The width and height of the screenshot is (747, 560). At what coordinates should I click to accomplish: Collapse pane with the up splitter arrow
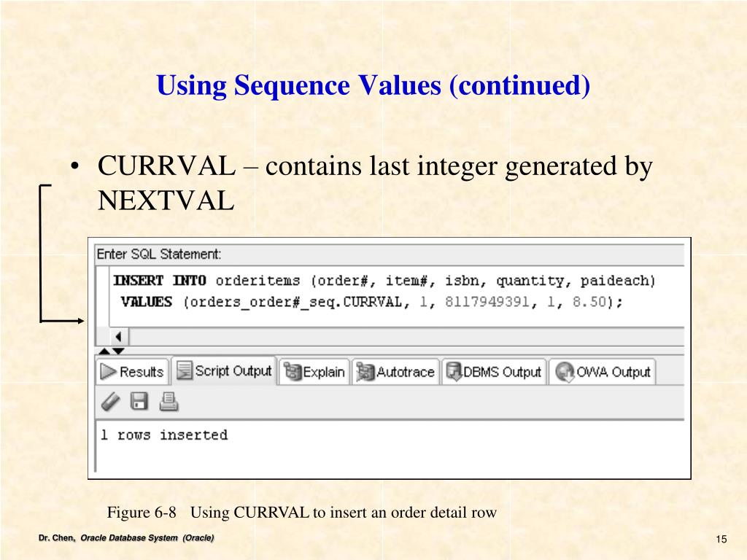[x=104, y=351]
